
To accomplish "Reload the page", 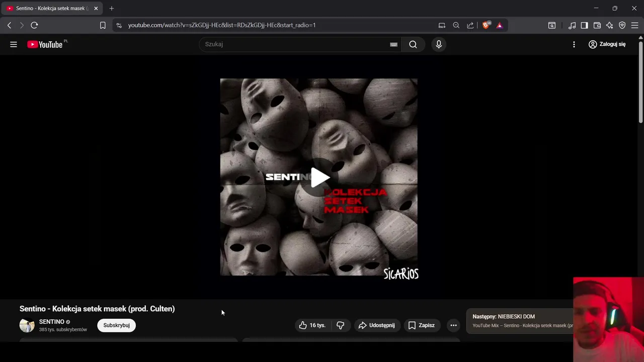I will coord(34,25).
